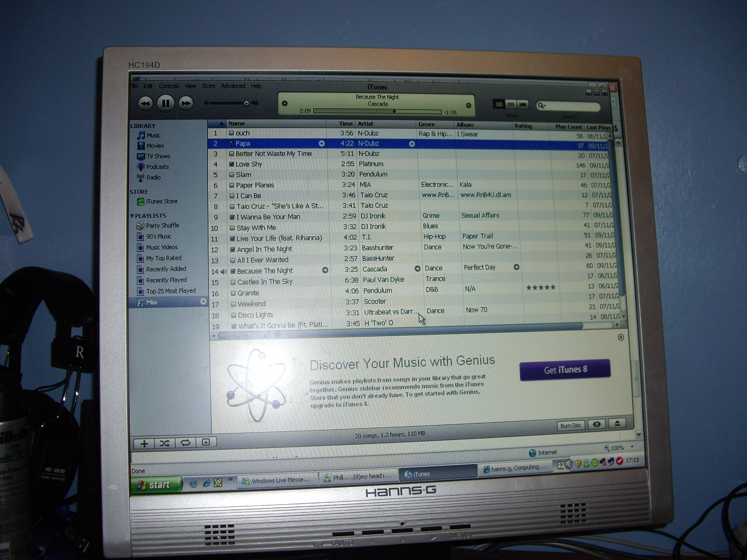Check the Paper Planes song checkbox
747x560 pixels.
pos(232,185)
